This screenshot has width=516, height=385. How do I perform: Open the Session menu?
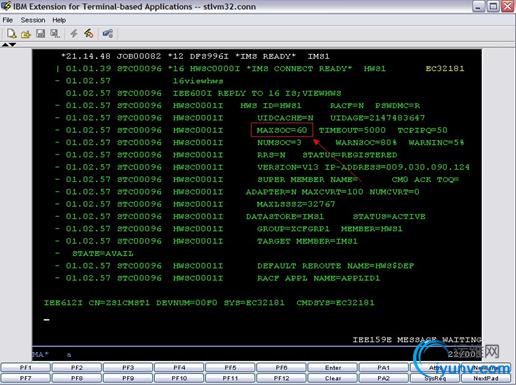[x=33, y=20]
